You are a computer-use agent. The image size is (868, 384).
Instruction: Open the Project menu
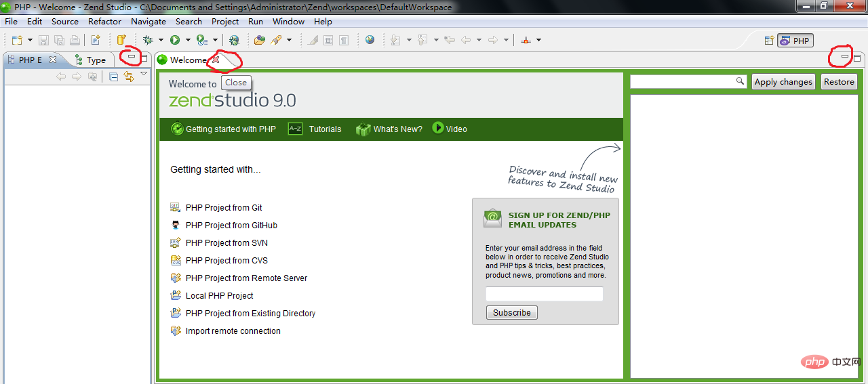pos(225,21)
